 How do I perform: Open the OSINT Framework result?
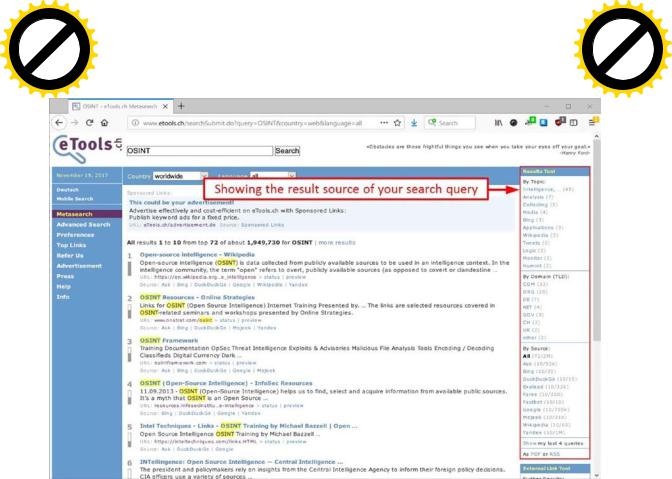pos(169,341)
